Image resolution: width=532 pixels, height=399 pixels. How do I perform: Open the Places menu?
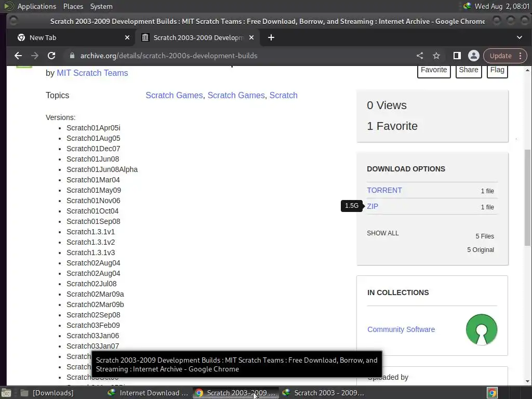pos(73,6)
